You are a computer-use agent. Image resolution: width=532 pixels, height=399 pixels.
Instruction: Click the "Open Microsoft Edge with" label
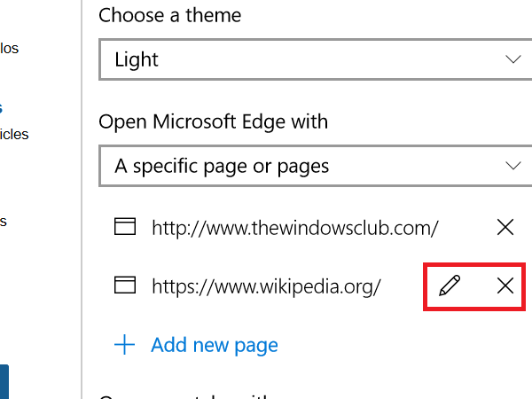(213, 121)
